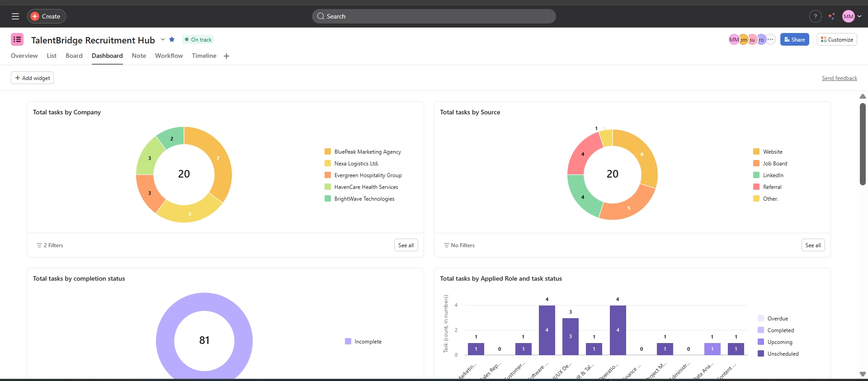The image size is (868, 381).
Task: Open the hamburger sidebar menu
Action: (x=15, y=16)
